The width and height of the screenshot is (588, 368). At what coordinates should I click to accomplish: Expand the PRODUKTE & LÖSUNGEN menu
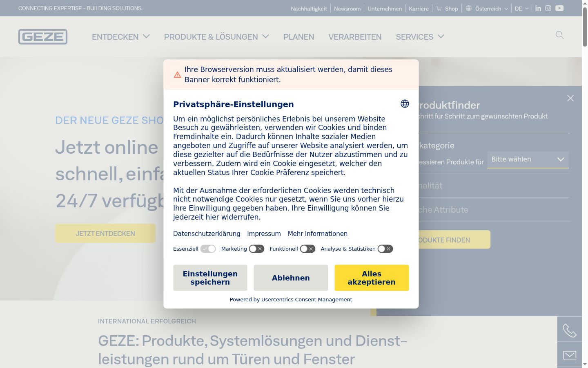[x=216, y=37]
